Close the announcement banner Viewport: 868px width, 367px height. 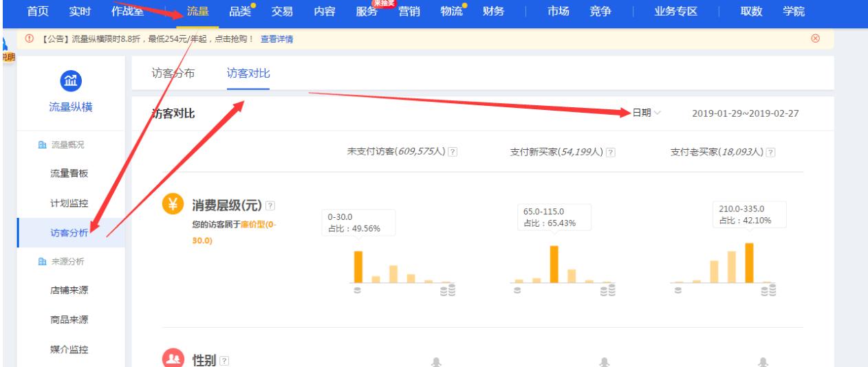click(816, 38)
